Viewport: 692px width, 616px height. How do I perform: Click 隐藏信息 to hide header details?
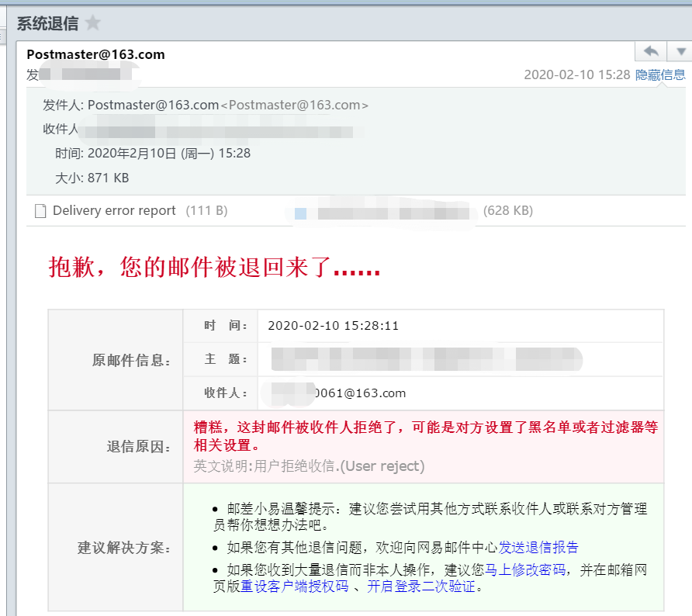[660, 74]
